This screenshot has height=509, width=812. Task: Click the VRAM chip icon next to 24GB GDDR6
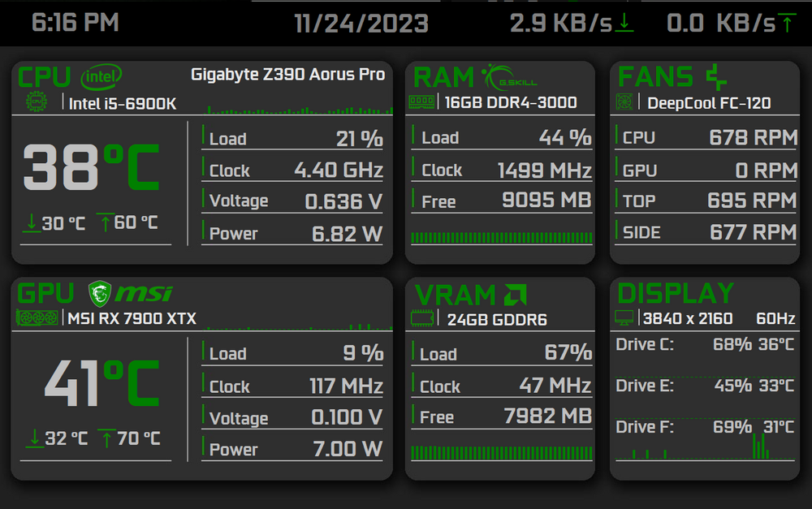click(422, 318)
